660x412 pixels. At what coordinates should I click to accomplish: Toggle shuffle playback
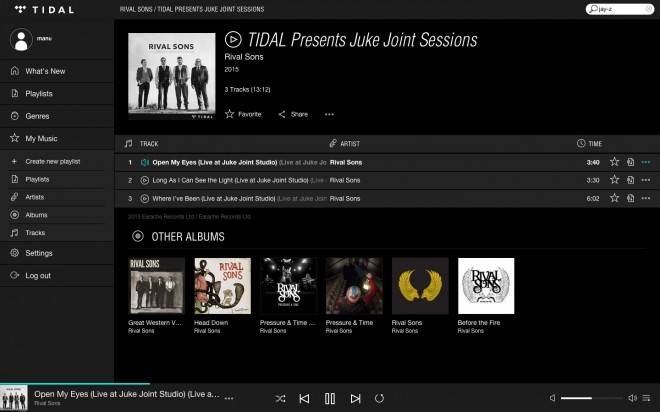point(280,398)
